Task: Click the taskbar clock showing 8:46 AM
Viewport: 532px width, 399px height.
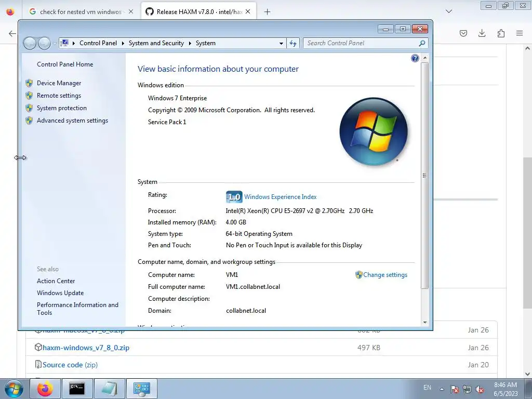Action: (x=506, y=389)
